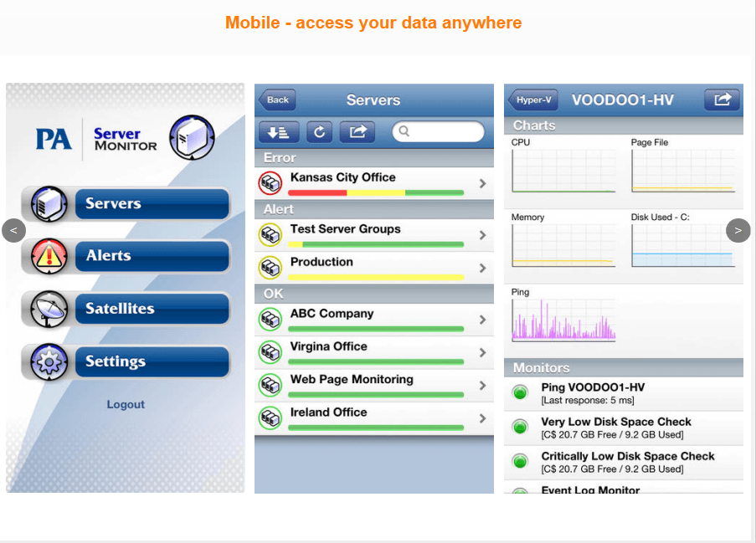Click the PA Server Monitor logo icon
Screen dimensions: 756x543
coord(192,137)
